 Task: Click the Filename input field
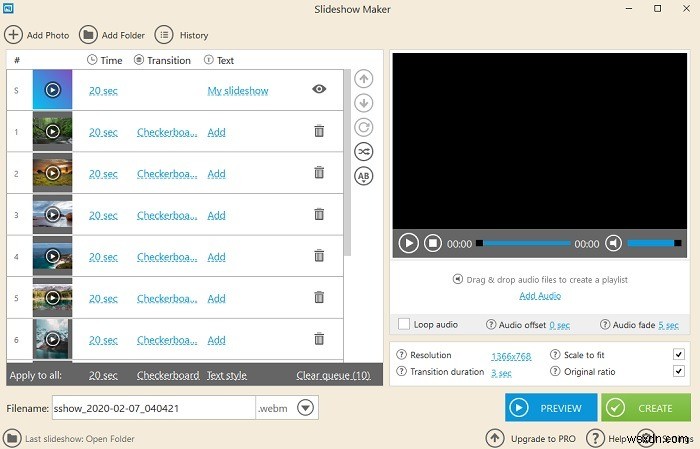click(x=154, y=408)
